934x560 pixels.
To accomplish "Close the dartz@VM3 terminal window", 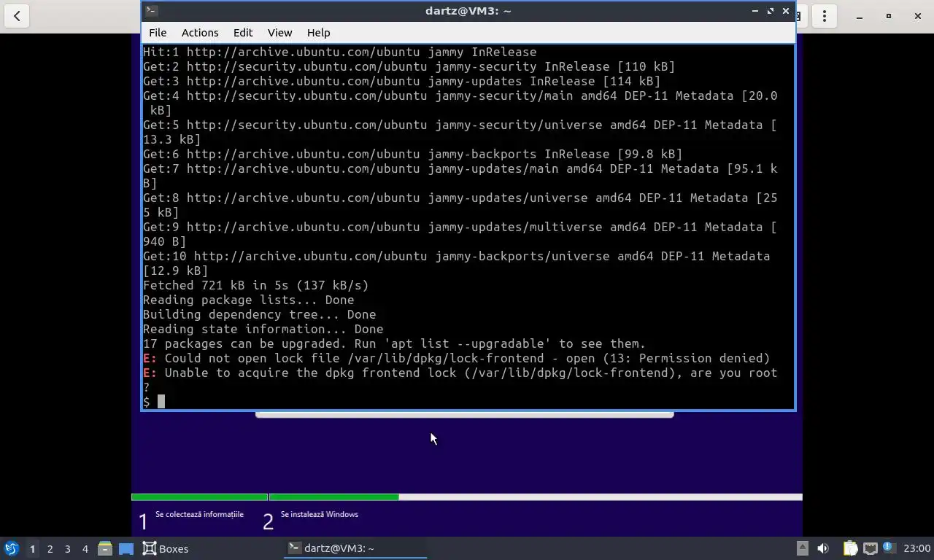I will click(786, 11).
